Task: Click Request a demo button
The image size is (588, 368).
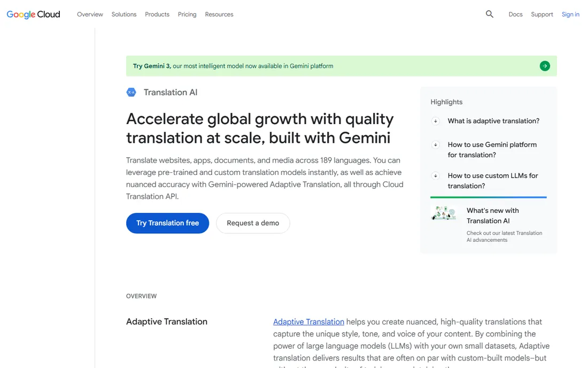Action: [253, 223]
